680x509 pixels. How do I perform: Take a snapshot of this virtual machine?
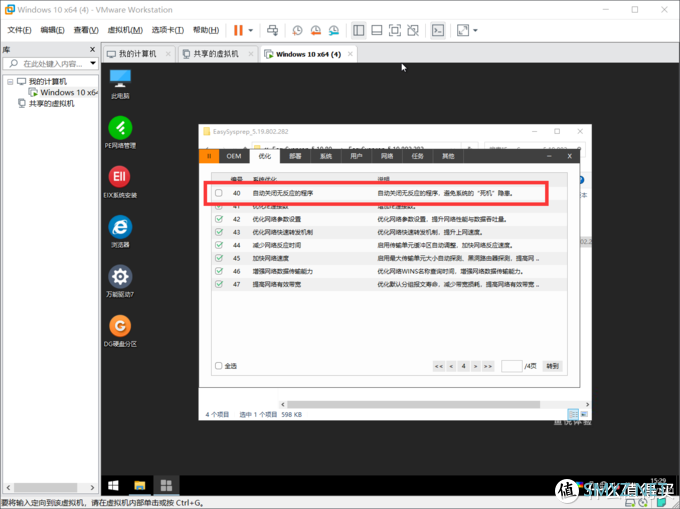coord(298,30)
